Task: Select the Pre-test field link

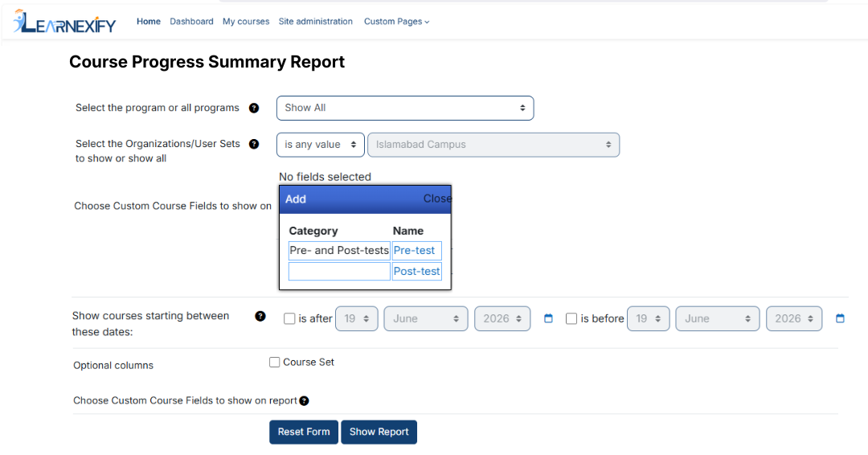Action: tap(414, 251)
